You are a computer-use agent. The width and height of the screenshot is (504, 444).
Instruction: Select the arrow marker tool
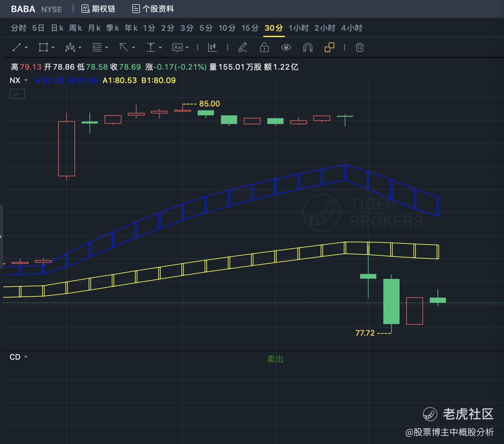pos(124,48)
